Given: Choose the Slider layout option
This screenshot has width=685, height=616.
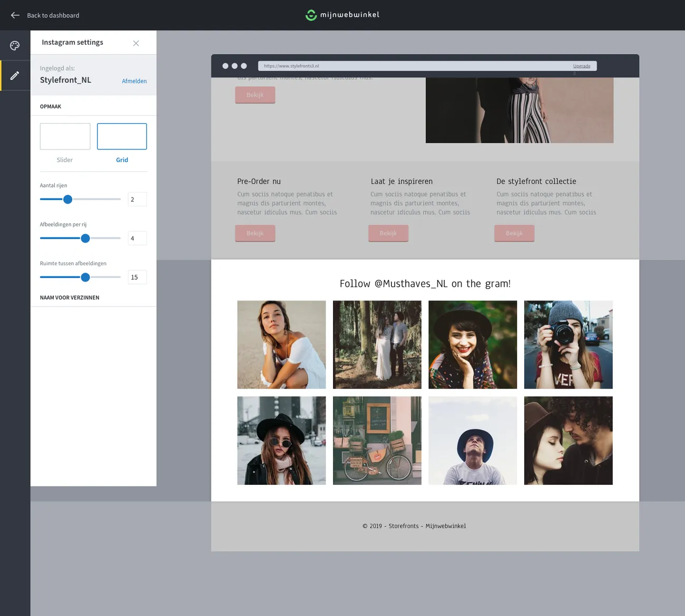Looking at the screenshot, I should tap(65, 136).
